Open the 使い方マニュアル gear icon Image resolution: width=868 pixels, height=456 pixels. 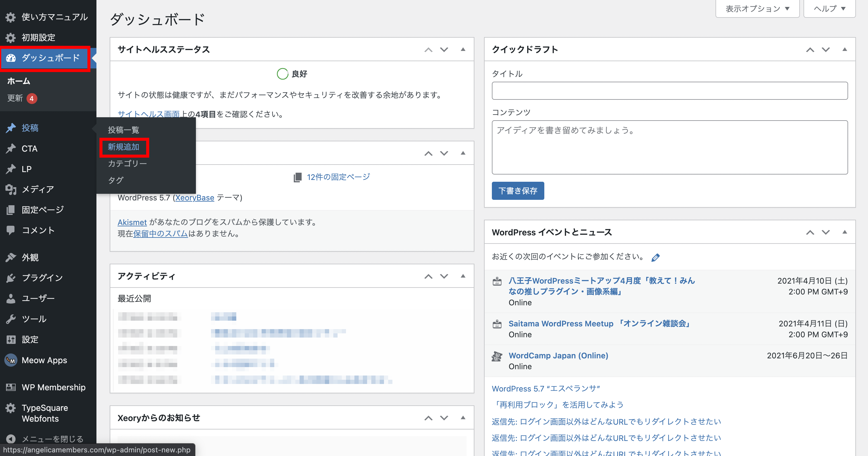coord(11,17)
